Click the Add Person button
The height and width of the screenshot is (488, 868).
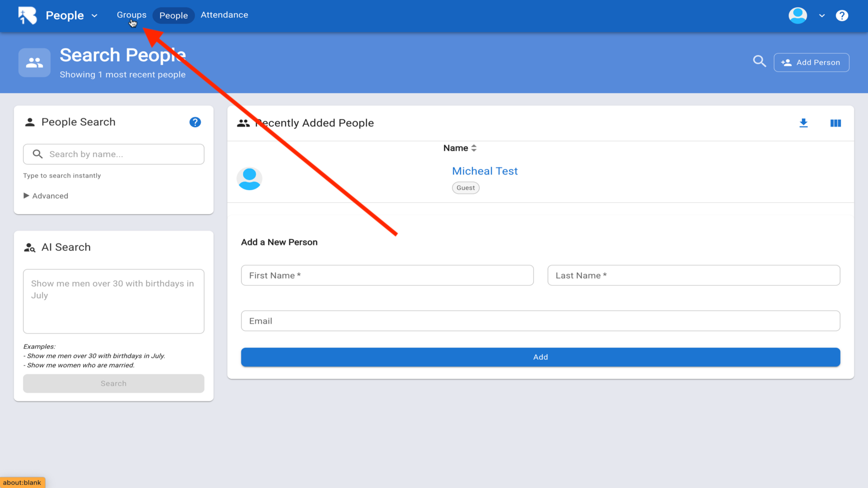pos(811,62)
